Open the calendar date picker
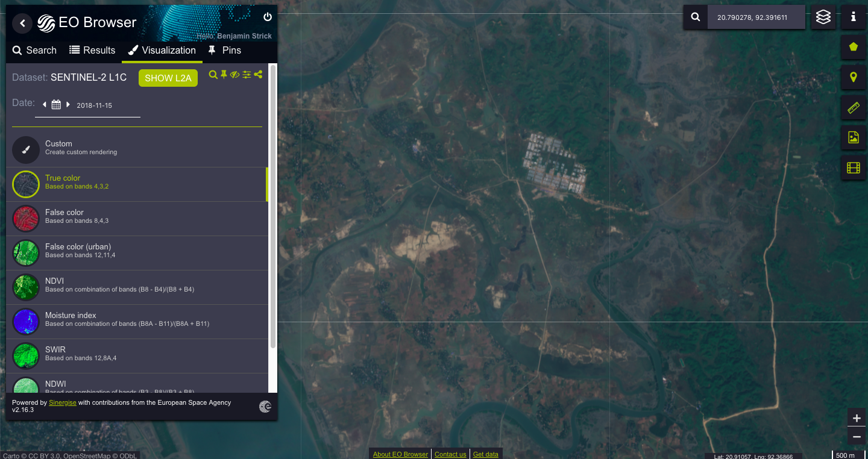 (56, 105)
